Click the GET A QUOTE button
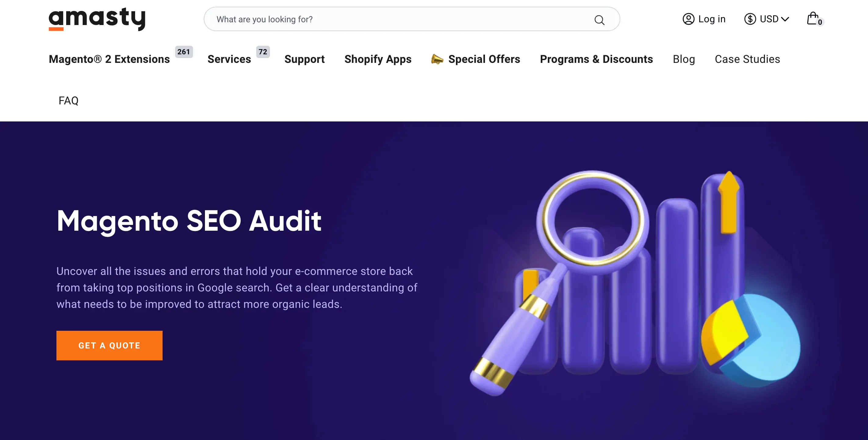This screenshot has height=440, width=868. pos(109,345)
